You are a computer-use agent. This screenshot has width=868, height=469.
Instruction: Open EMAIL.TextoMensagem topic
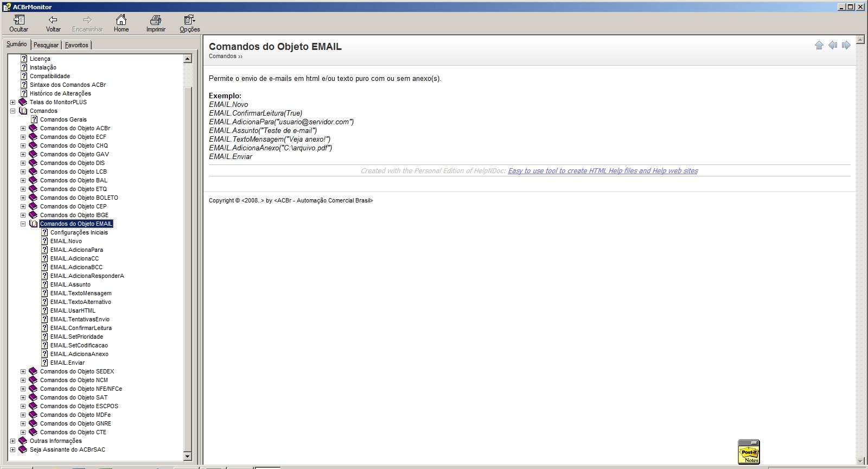click(81, 293)
